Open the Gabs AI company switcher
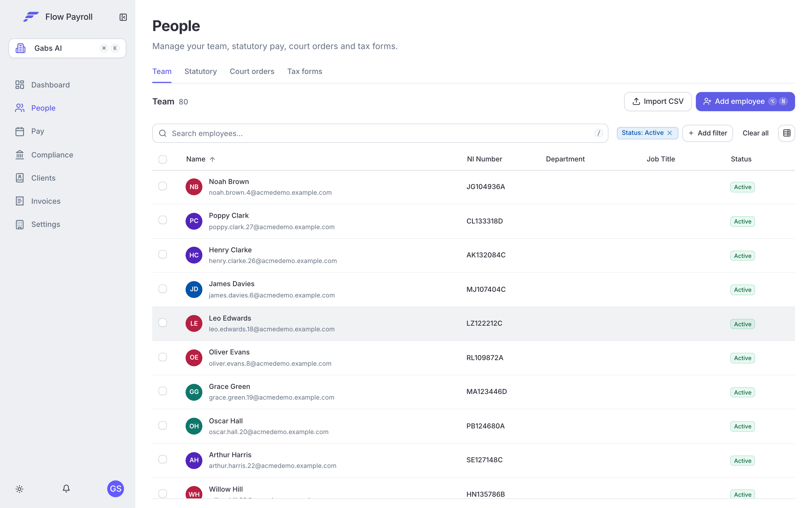The image size is (812, 508). [67, 48]
